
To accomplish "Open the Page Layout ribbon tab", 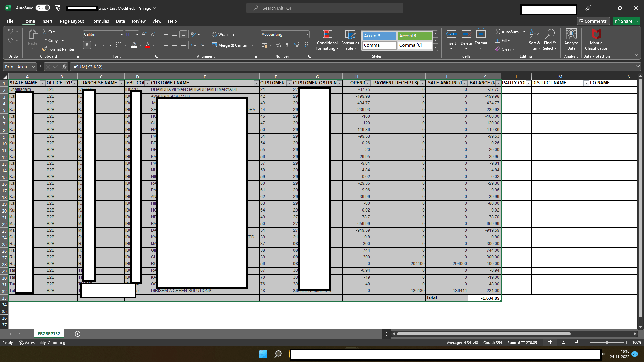I will click(x=72, y=21).
